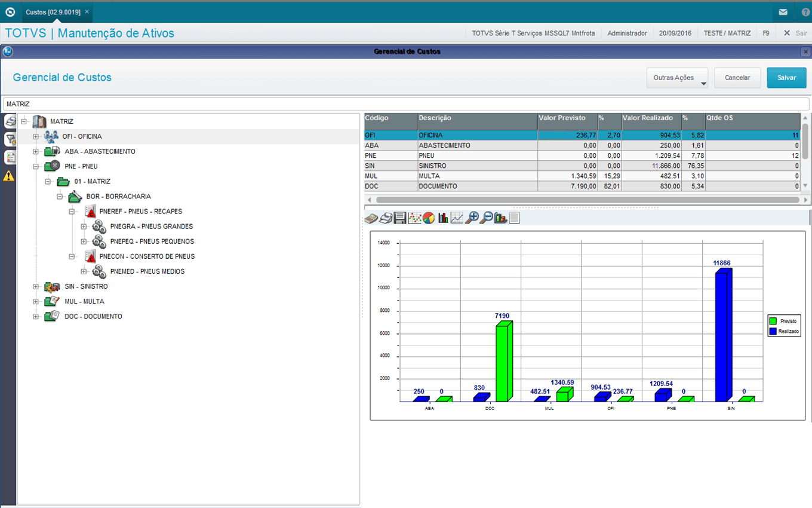The image size is (812, 508).
Task: Click the blank page icon in chart toolbar
Action: (x=514, y=218)
